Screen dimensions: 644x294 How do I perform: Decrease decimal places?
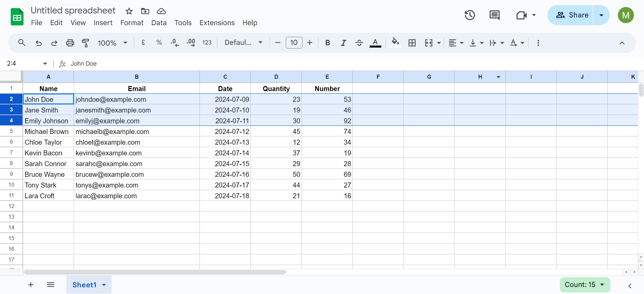pyautogui.click(x=175, y=43)
